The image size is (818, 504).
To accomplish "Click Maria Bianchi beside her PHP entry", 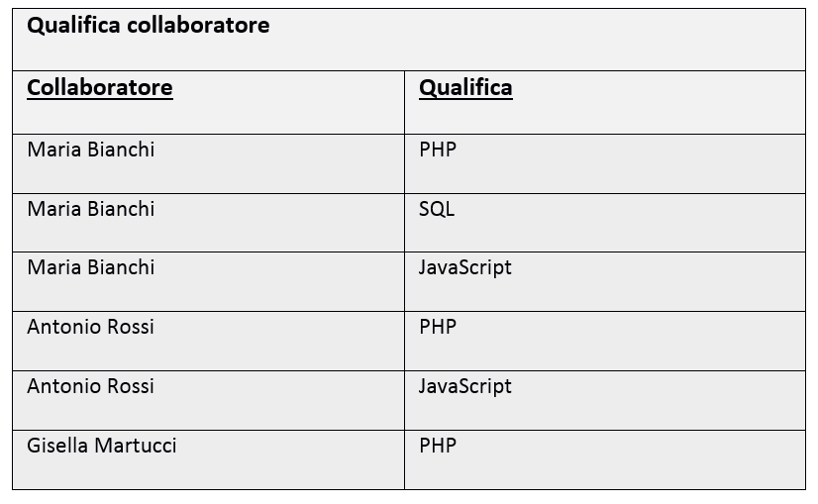I will coord(91,150).
